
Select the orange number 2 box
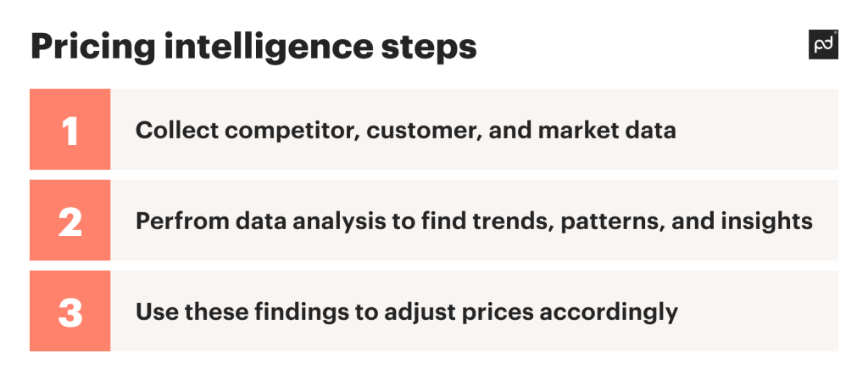point(70,220)
